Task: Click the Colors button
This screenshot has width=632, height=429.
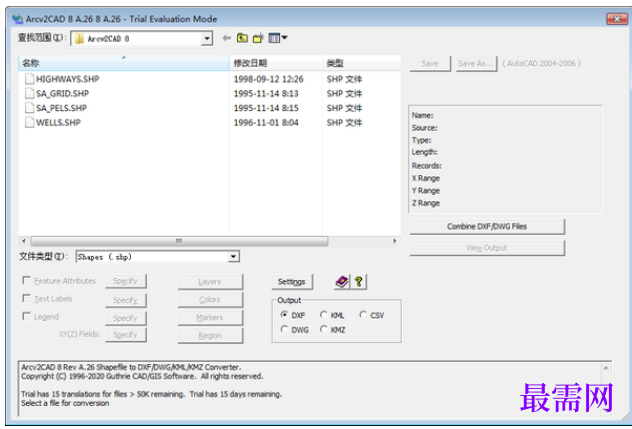Action: (x=210, y=300)
